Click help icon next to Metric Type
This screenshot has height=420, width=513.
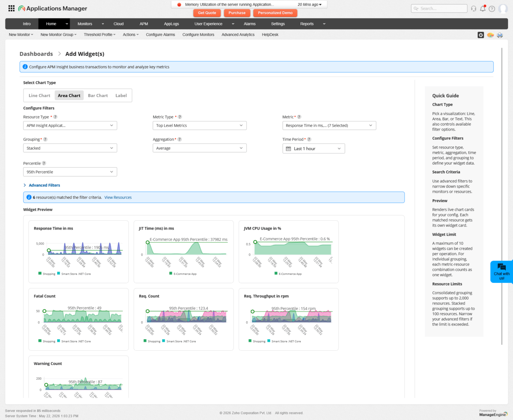point(180,117)
